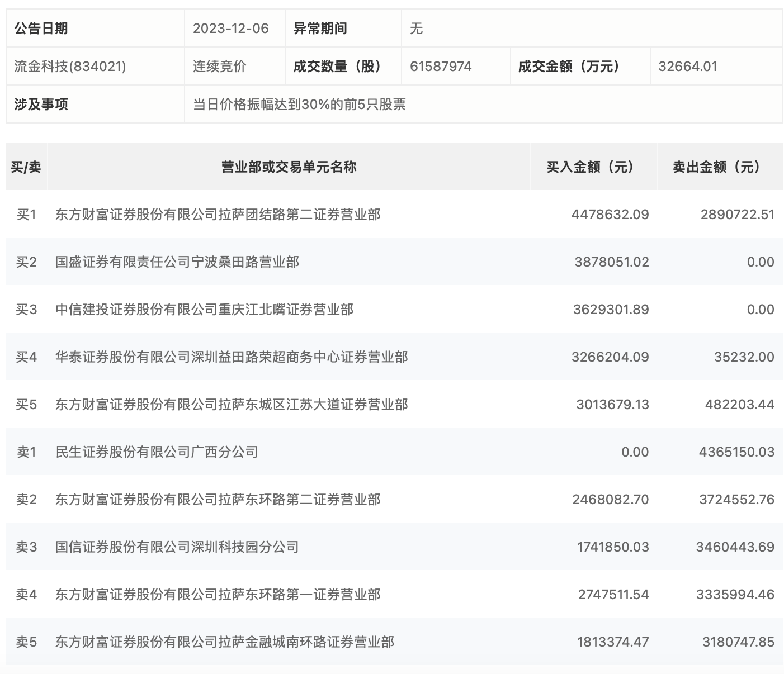Viewport: 784px width, 674px height.
Task: Select 国信证券深圳科技园分公司
Action: (177, 547)
